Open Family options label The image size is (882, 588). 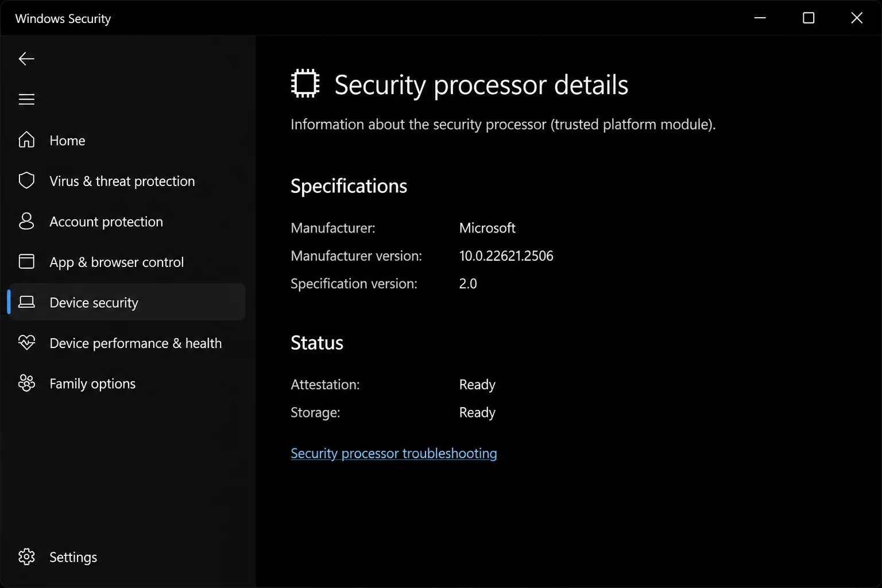click(x=92, y=384)
